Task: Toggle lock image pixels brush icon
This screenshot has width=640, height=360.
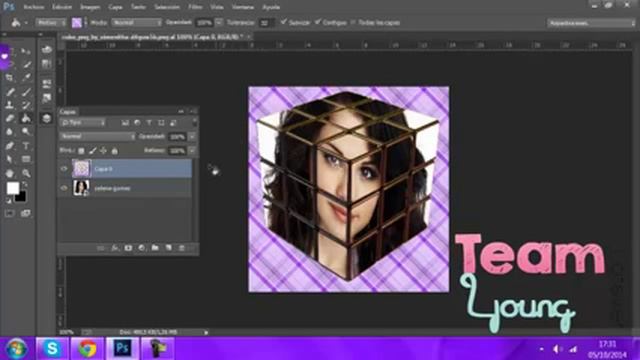Action: tap(93, 151)
